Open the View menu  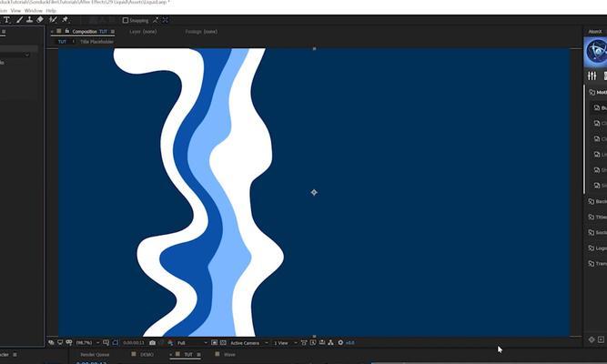point(15,11)
